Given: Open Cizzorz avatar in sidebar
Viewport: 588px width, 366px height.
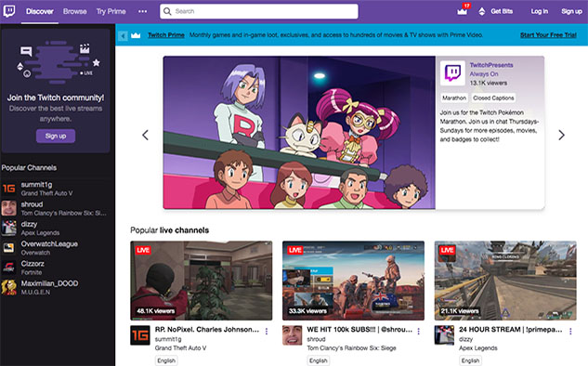Looking at the screenshot, I should click(x=9, y=268).
